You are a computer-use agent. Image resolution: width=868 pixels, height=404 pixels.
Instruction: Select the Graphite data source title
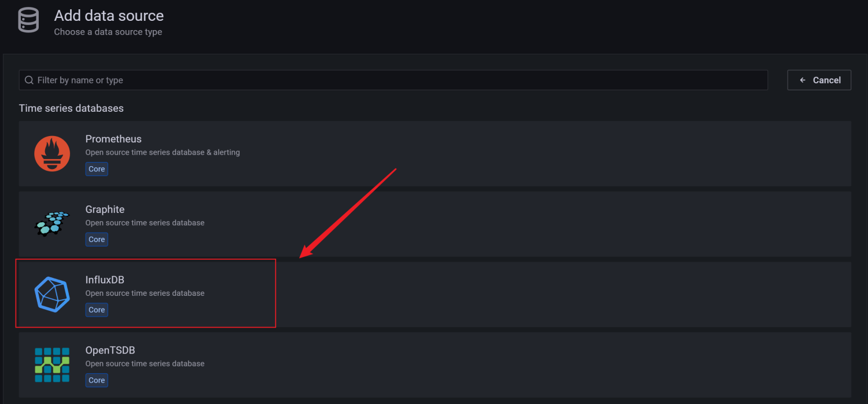(105, 210)
